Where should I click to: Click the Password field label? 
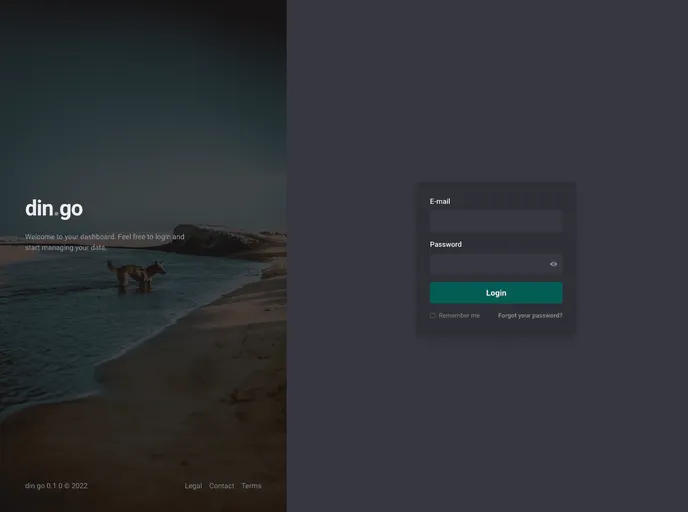(x=446, y=244)
